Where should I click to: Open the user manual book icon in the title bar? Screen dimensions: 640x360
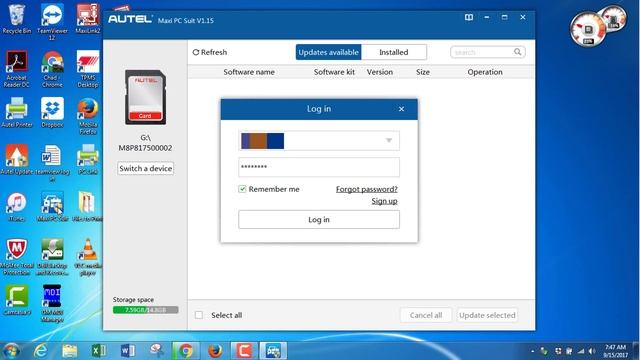[x=469, y=17]
